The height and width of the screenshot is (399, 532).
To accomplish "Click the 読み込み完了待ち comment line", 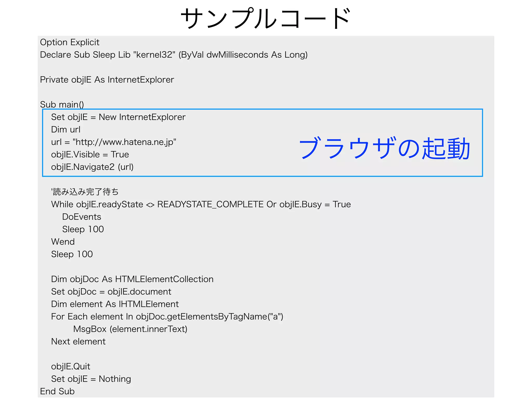I will (85, 192).
